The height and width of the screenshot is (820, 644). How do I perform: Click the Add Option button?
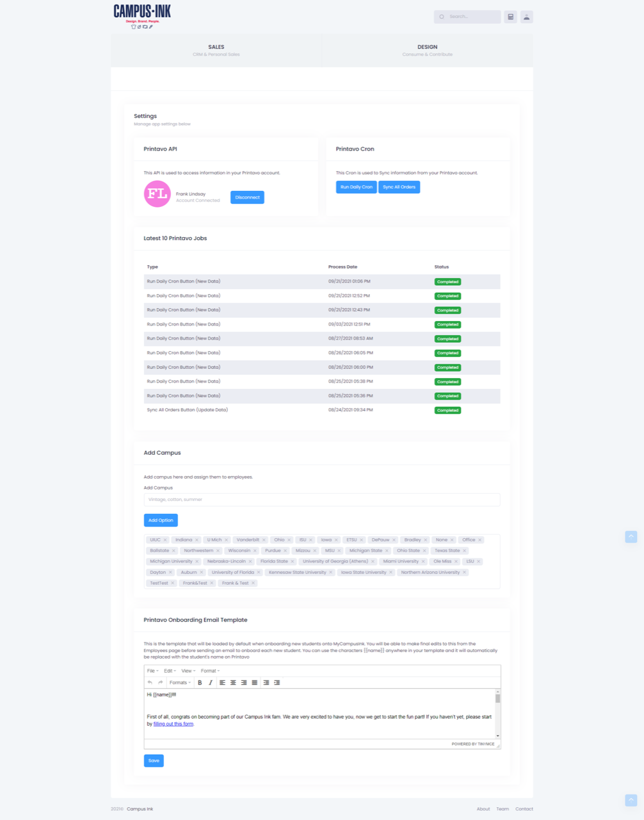coord(161,520)
